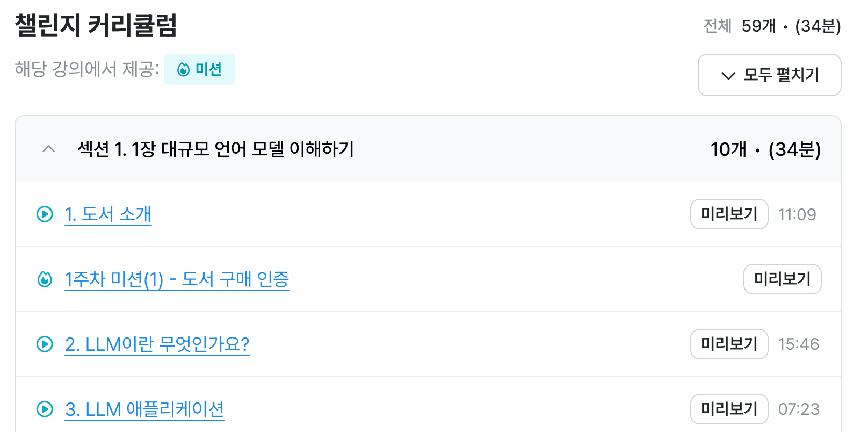Click flame mission icon beside '1주차 미션(1)'
This screenshot has width=868, height=432.
[45, 279]
